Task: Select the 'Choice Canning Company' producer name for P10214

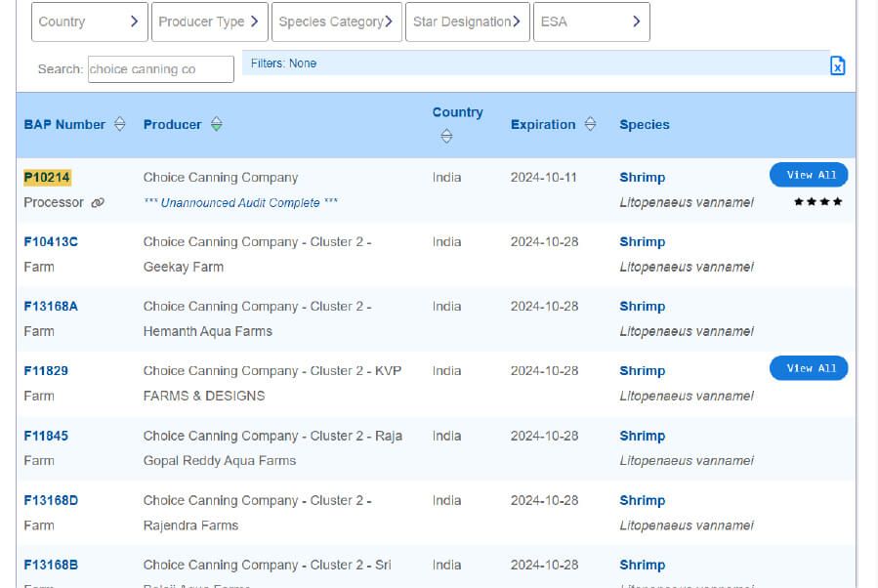Action: 221,178
